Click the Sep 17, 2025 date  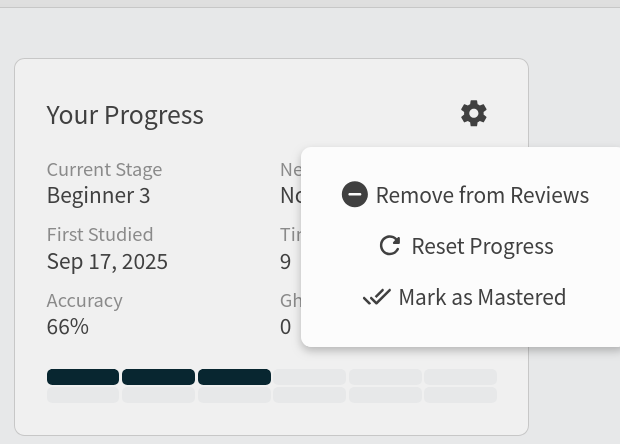107,262
